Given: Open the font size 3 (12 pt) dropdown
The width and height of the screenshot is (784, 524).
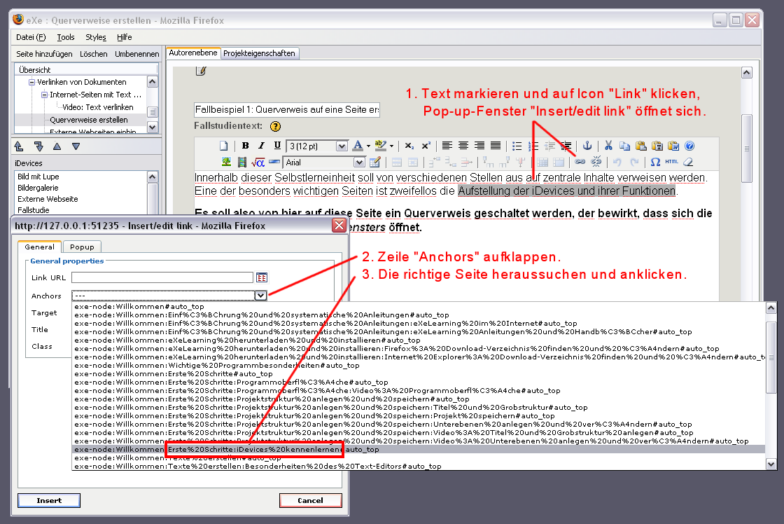Looking at the screenshot, I should 342,146.
